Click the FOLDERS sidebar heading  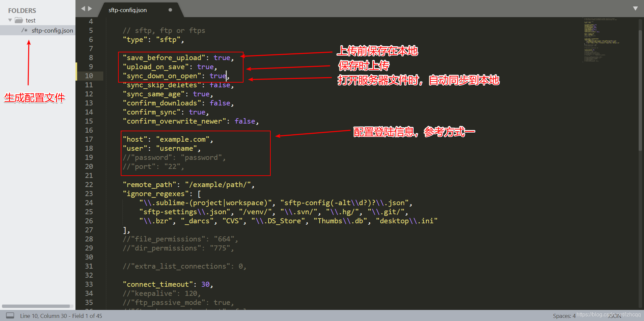coord(22,11)
